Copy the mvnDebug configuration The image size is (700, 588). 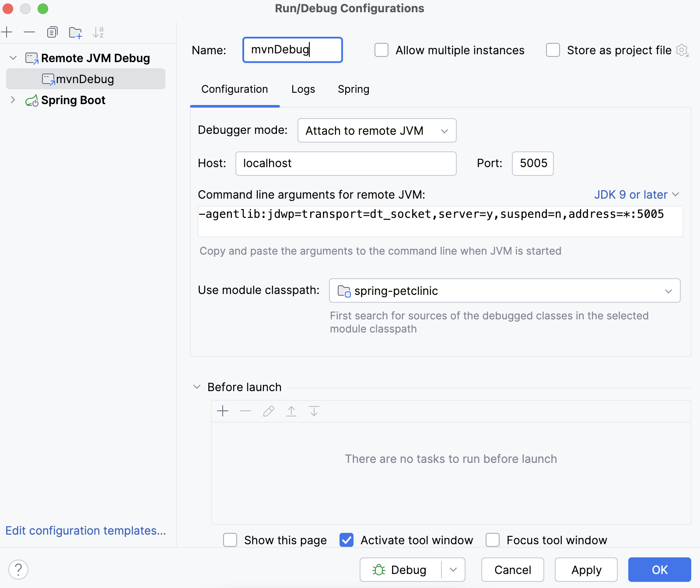point(52,32)
